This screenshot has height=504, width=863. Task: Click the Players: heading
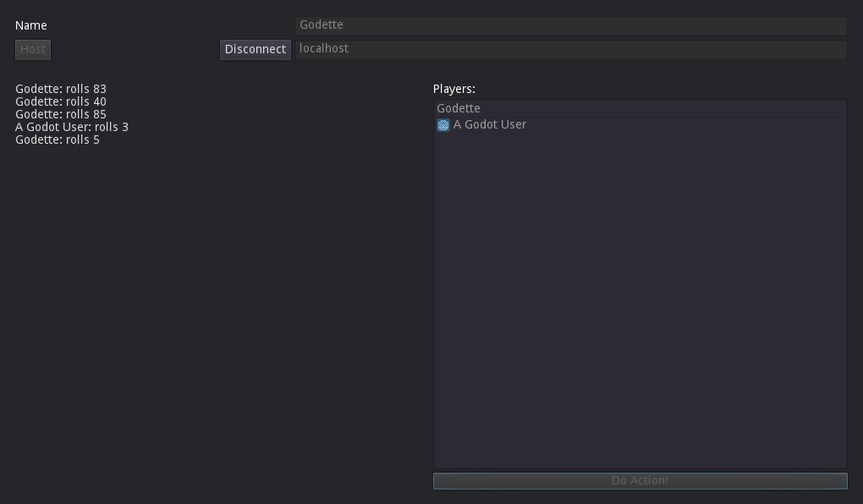click(453, 88)
